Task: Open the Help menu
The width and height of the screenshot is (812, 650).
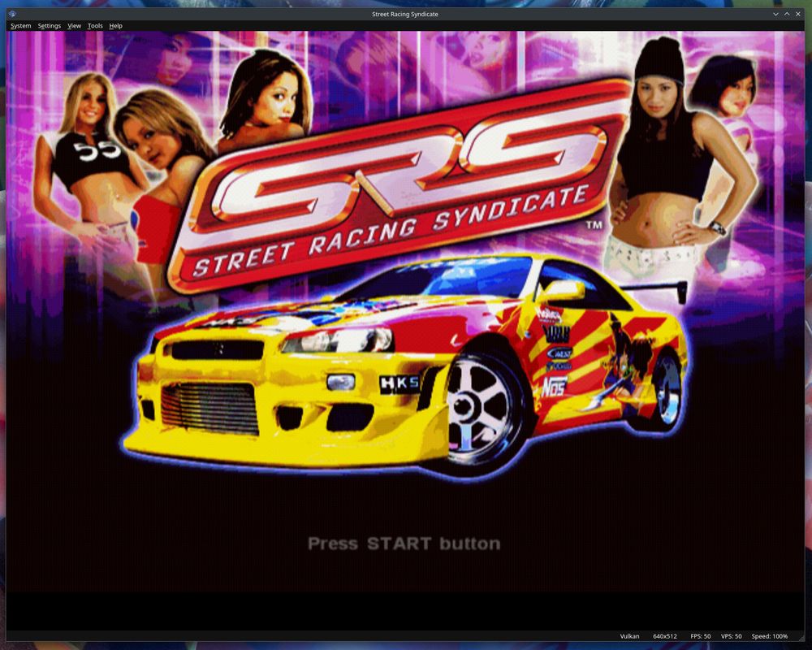Action: coord(115,26)
